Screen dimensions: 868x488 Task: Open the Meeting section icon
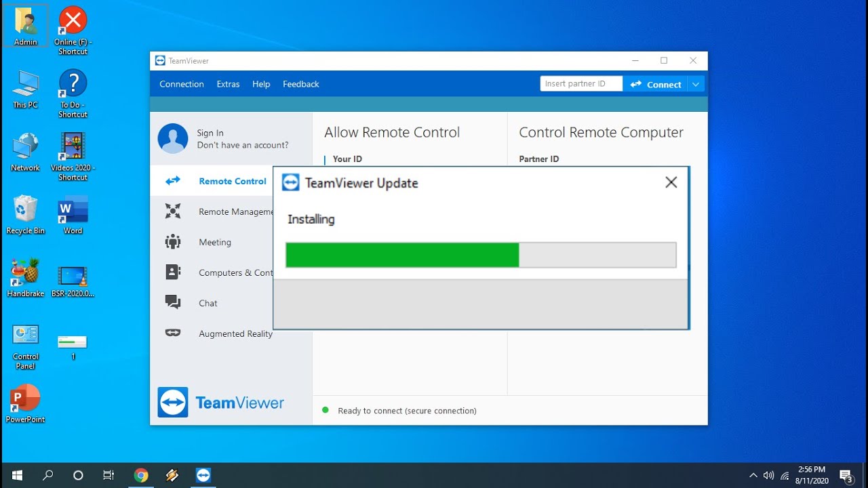pos(173,242)
